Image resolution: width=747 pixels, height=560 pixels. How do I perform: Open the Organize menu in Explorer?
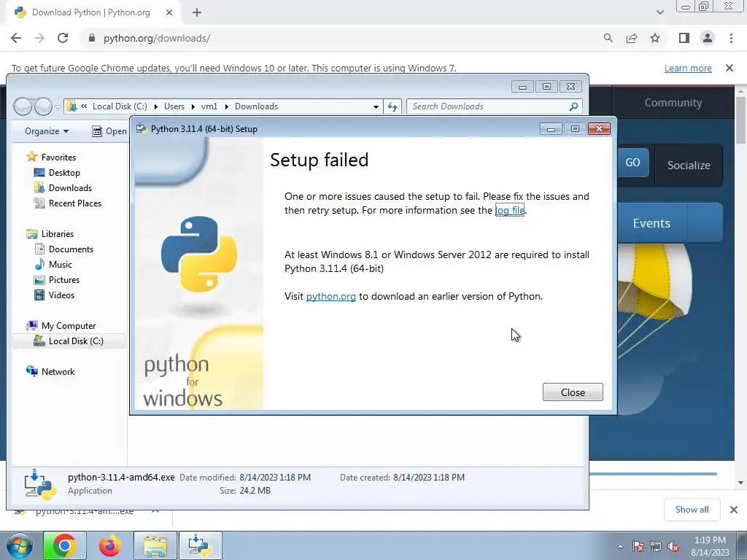pos(47,131)
